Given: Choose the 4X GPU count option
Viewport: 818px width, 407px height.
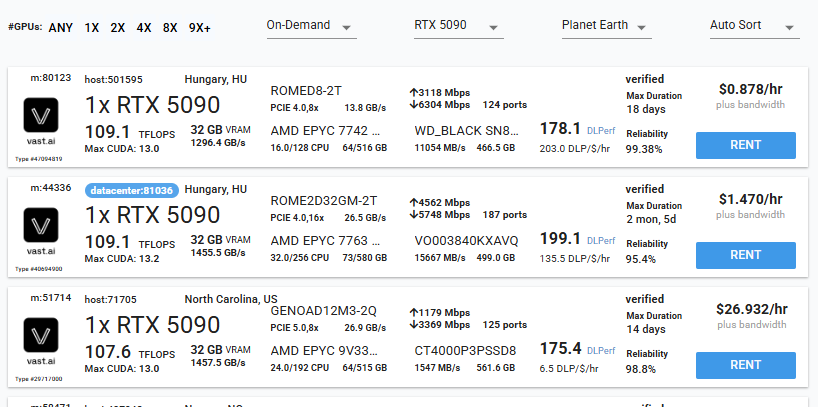Looking at the screenshot, I should 144,28.
